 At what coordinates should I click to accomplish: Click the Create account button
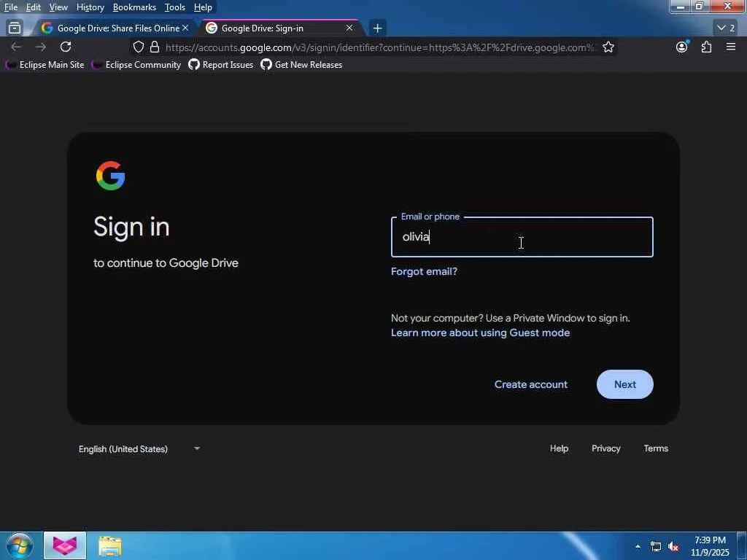[531, 384]
